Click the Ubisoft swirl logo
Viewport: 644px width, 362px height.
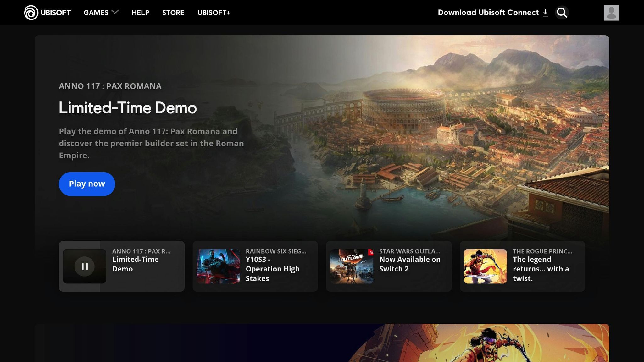[x=31, y=13]
